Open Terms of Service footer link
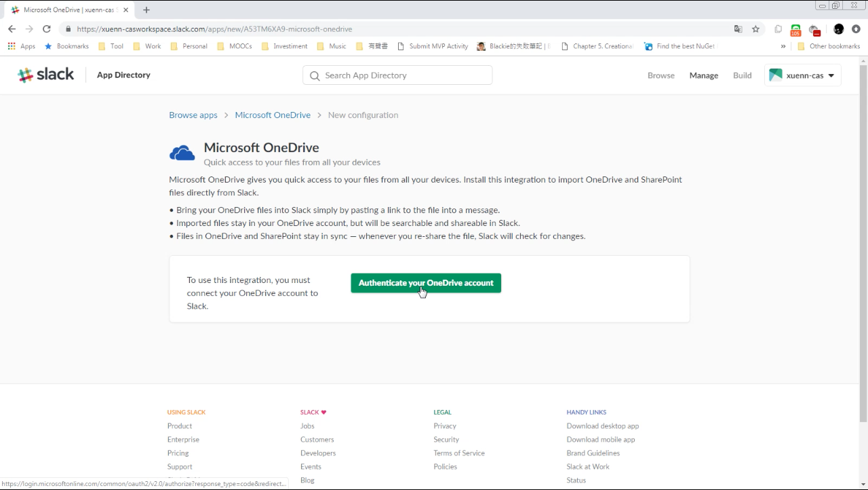This screenshot has width=868, height=490. (459, 453)
